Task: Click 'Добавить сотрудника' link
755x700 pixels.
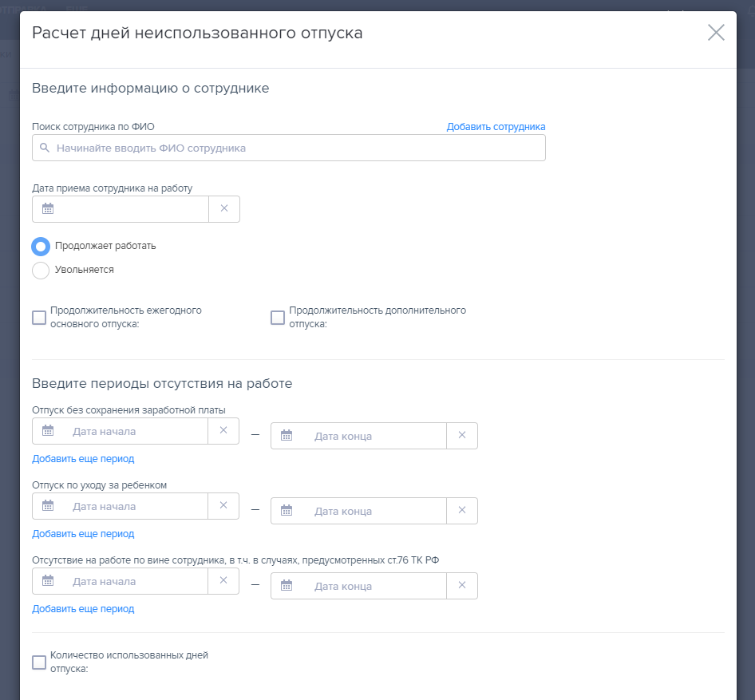Action: click(496, 127)
